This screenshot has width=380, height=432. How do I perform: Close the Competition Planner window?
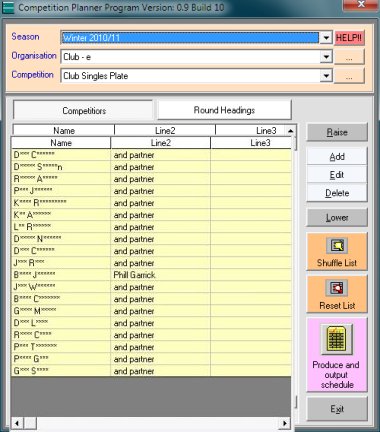coord(361,4)
